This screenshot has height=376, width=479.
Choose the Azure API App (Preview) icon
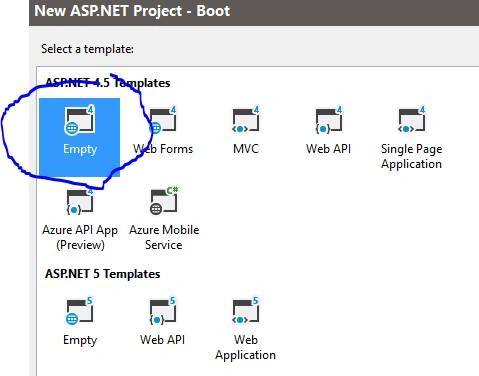(80, 201)
